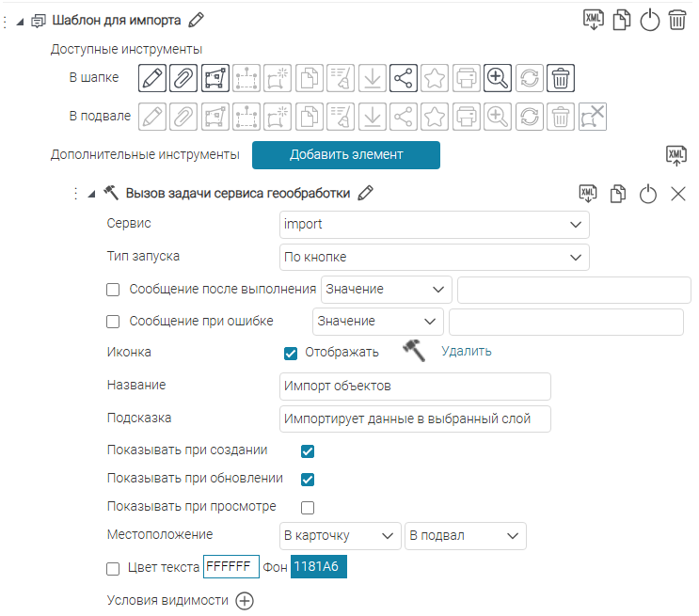The width and height of the screenshot is (699, 616).
Task: Click the 1181A6 background color swatch
Action: coord(319,567)
